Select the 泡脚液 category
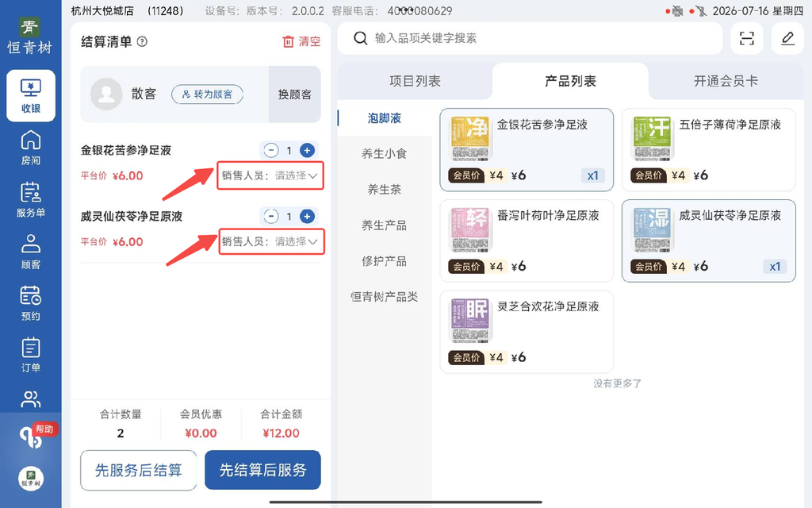The image size is (812, 508). (385, 118)
